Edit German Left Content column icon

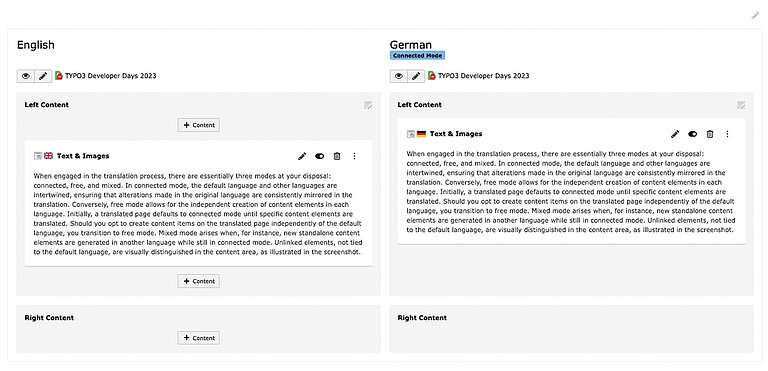tap(741, 105)
